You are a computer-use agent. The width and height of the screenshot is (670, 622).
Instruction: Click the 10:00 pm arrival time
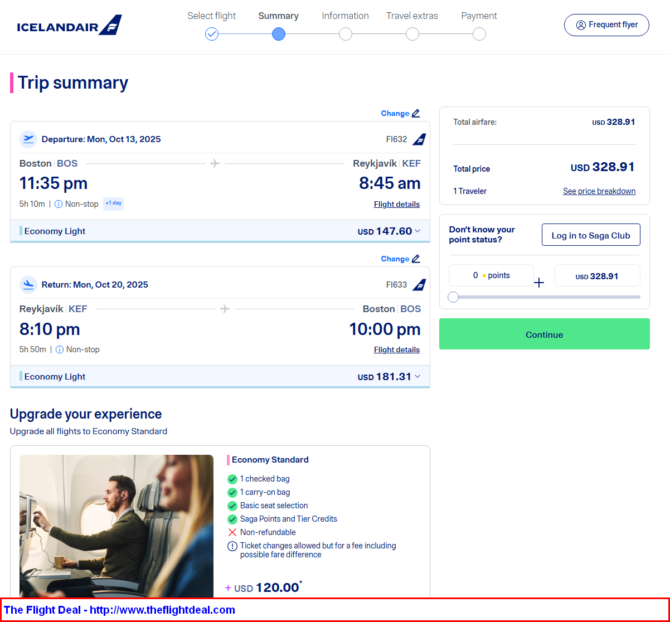coord(385,329)
